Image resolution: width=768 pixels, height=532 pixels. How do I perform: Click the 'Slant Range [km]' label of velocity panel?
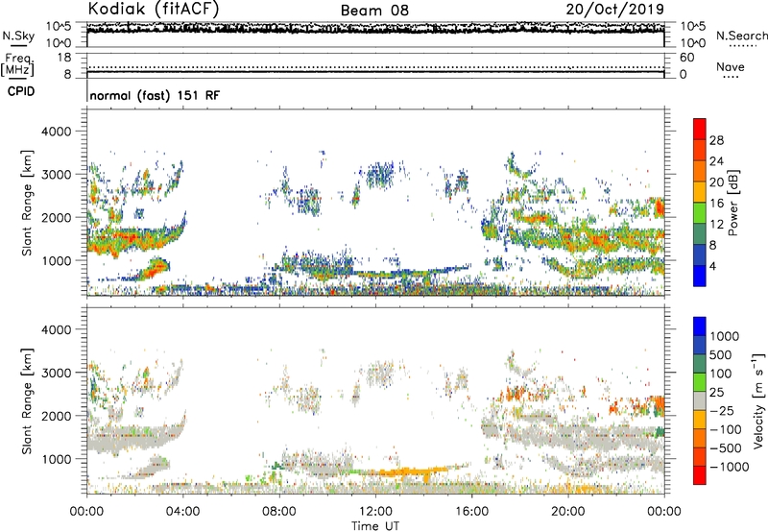pos(27,400)
